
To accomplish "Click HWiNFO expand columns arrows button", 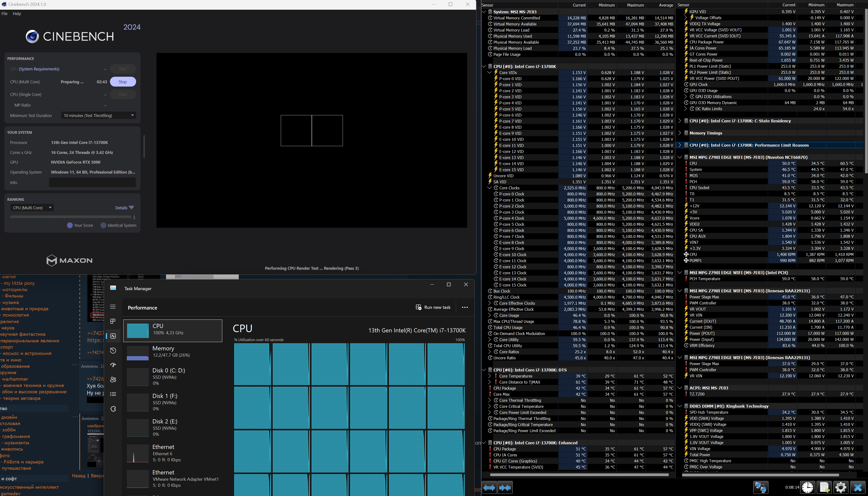I will (x=489, y=488).
